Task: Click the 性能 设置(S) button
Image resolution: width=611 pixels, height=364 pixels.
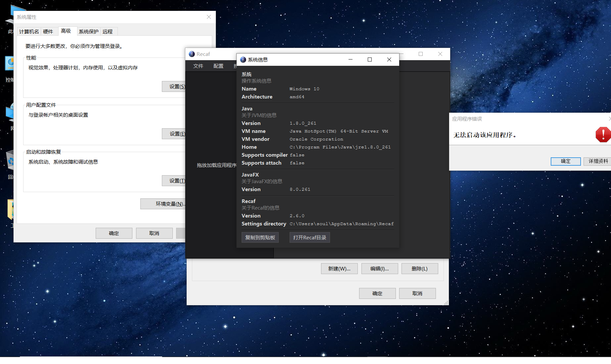Action: tap(174, 86)
